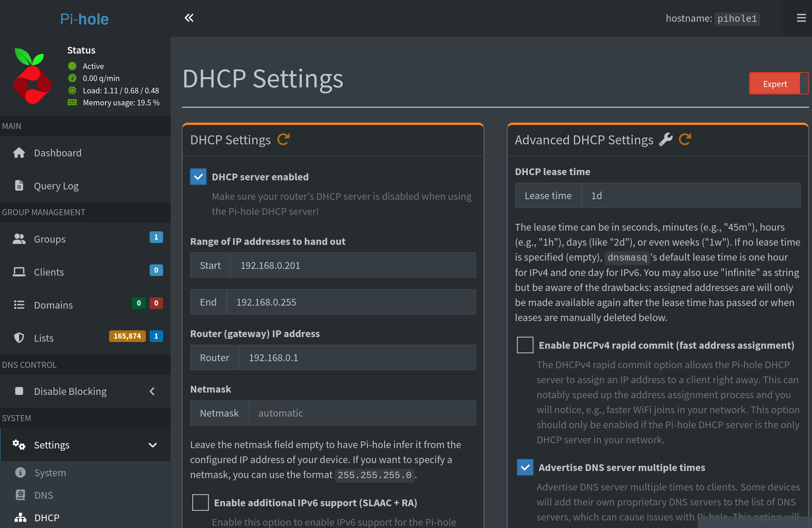Open the Query Log page

tap(56, 186)
